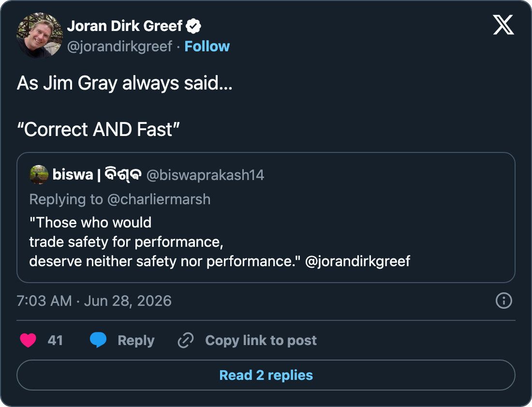532x407 pixels.
Task: Click the verified badge checkmark
Action: coord(193,26)
